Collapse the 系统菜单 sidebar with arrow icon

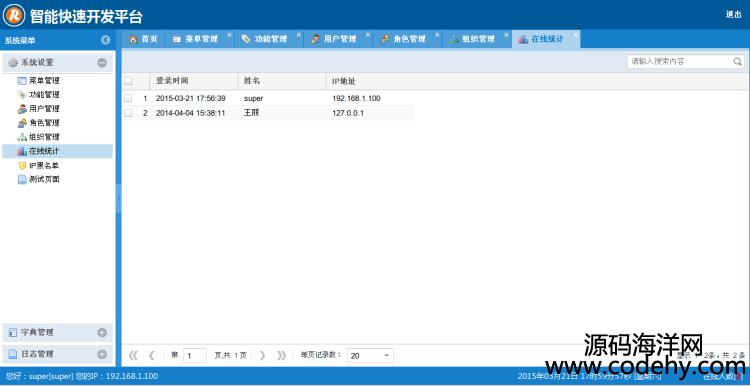tap(106, 40)
